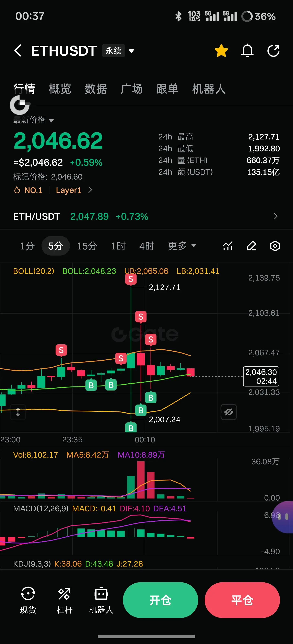Tap the 00:37 clock in status bar
This screenshot has width=293, height=644.
pyautogui.click(x=30, y=16)
